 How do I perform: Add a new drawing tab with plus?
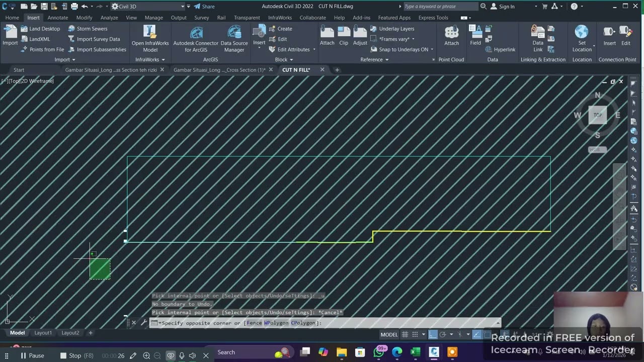tap(337, 70)
